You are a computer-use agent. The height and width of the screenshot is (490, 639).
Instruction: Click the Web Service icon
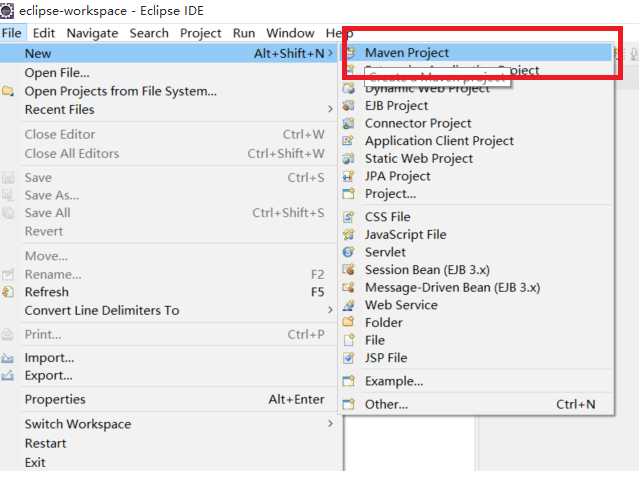(x=349, y=305)
